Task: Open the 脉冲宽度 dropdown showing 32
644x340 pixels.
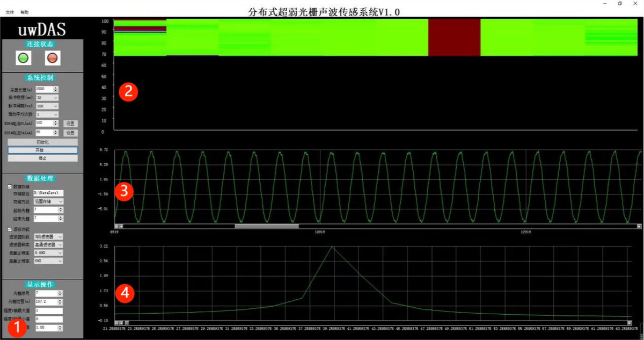Action: point(47,98)
